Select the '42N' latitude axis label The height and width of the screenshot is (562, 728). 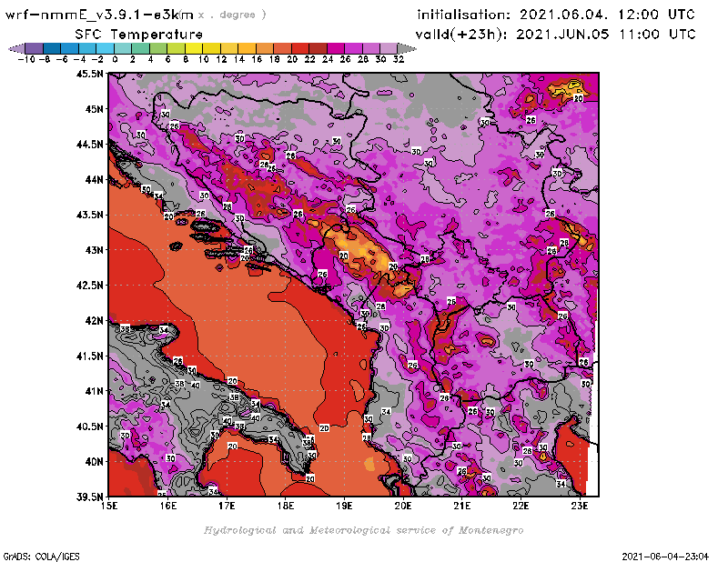tap(95, 321)
